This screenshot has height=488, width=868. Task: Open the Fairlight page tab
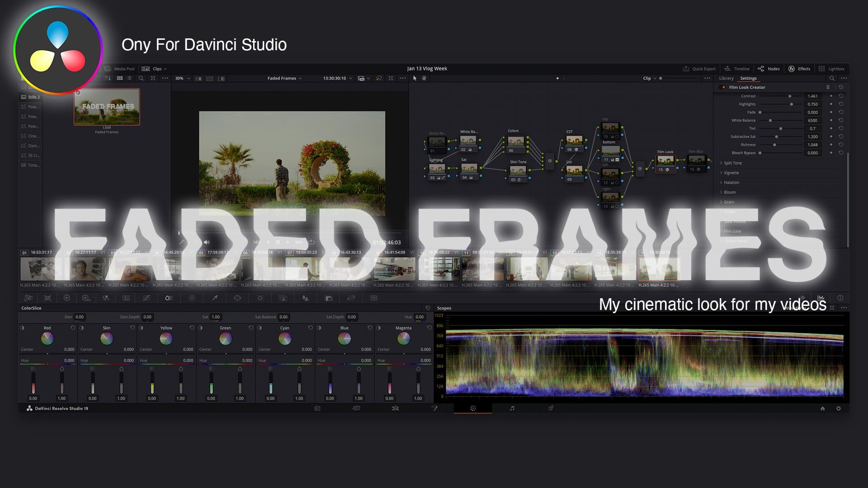pos(512,408)
